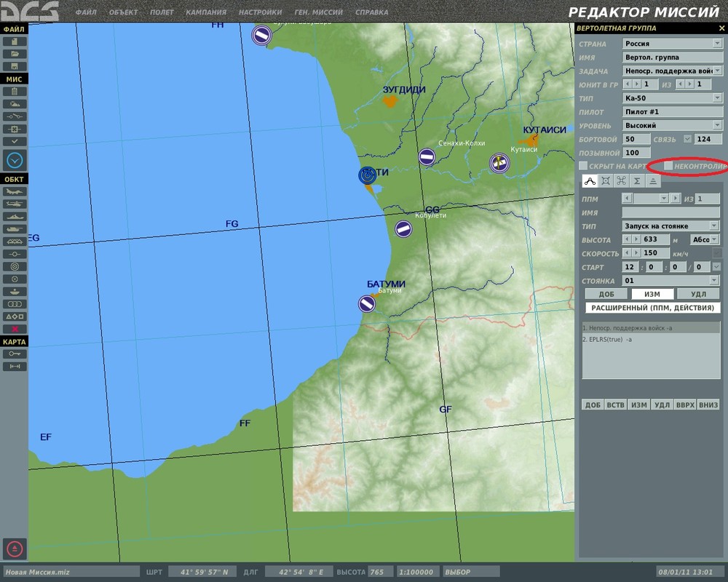Click the red X delete icon
The width and height of the screenshot is (728, 582).
15,329
